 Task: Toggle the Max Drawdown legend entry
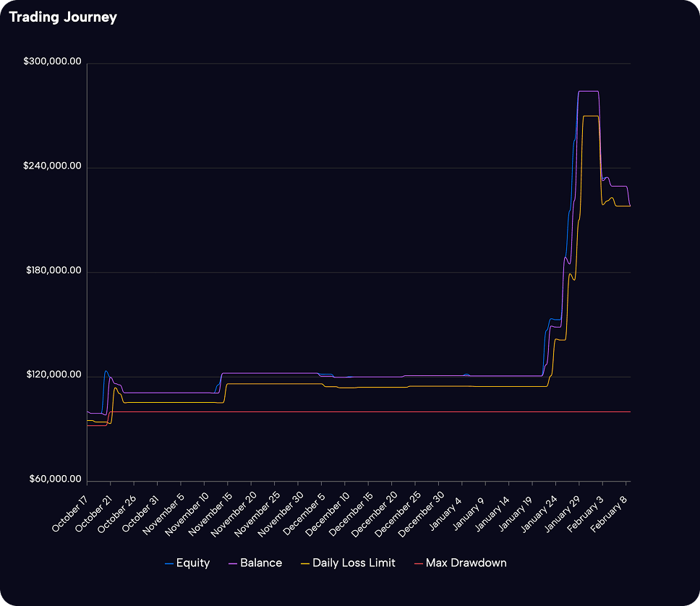pos(460,563)
